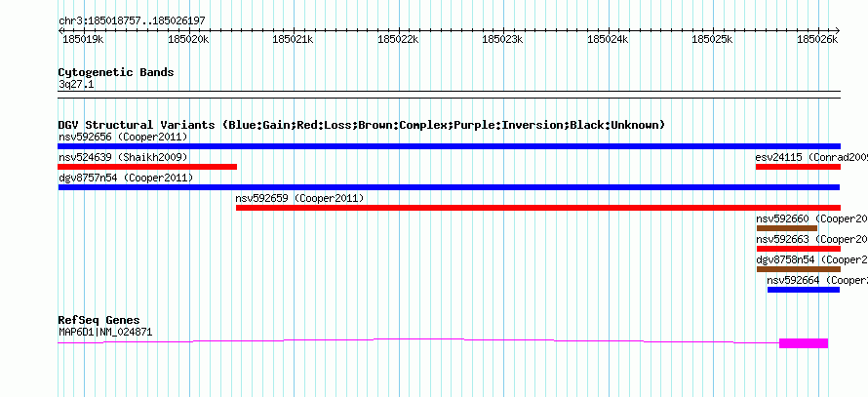Click the 185021k ruler tick label
This screenshot has width=868, height=397.
click(x=294, y=39)
